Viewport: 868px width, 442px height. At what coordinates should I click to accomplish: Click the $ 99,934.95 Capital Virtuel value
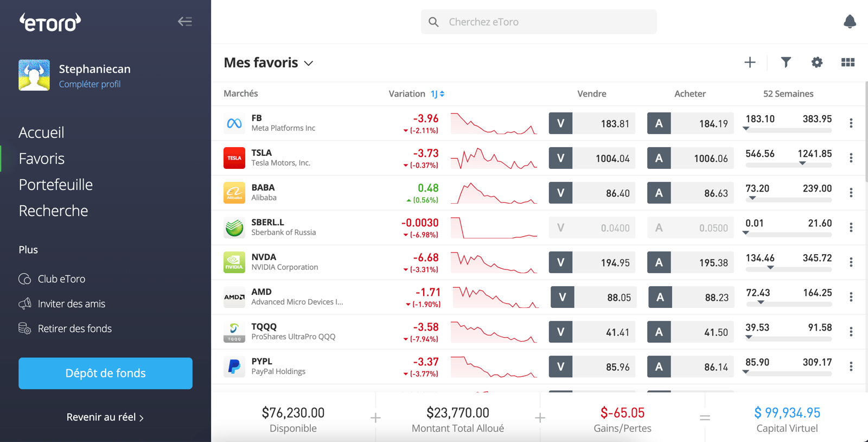click(x=787, y=413)
